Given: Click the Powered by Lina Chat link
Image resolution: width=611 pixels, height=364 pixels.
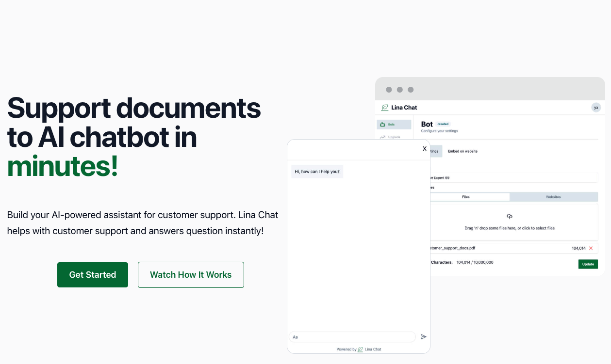Looking at the screenshot, I should pos(359,349).
